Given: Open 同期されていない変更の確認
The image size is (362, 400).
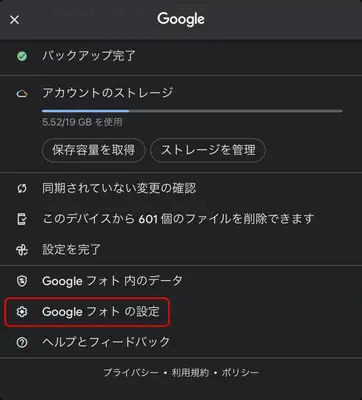Looking at the screenshot, I should [x=181, y=189].
